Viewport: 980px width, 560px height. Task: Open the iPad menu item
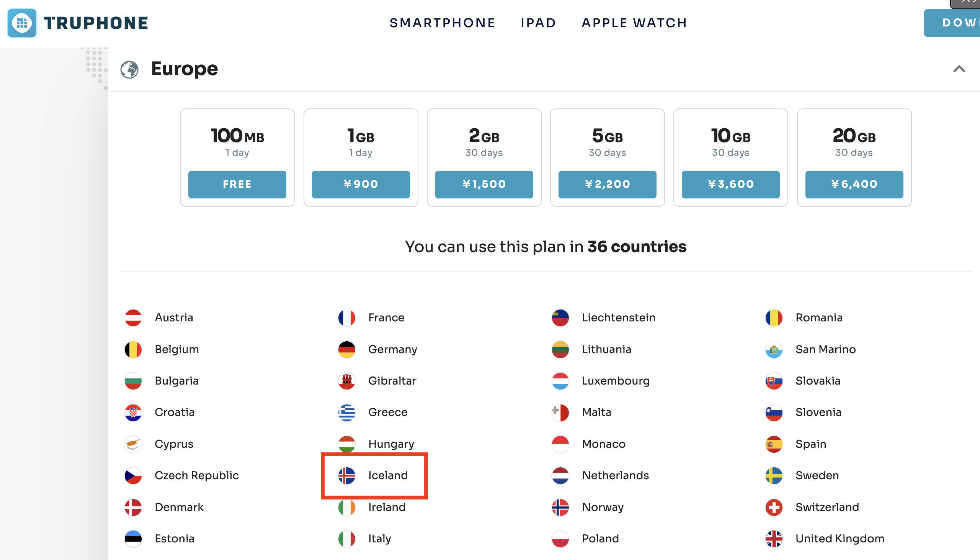tap(538, 23)
